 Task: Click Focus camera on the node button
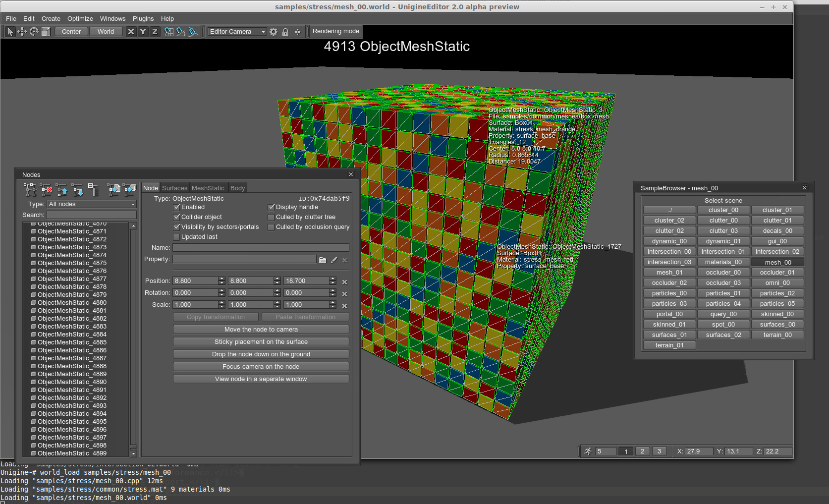[261, 367]
